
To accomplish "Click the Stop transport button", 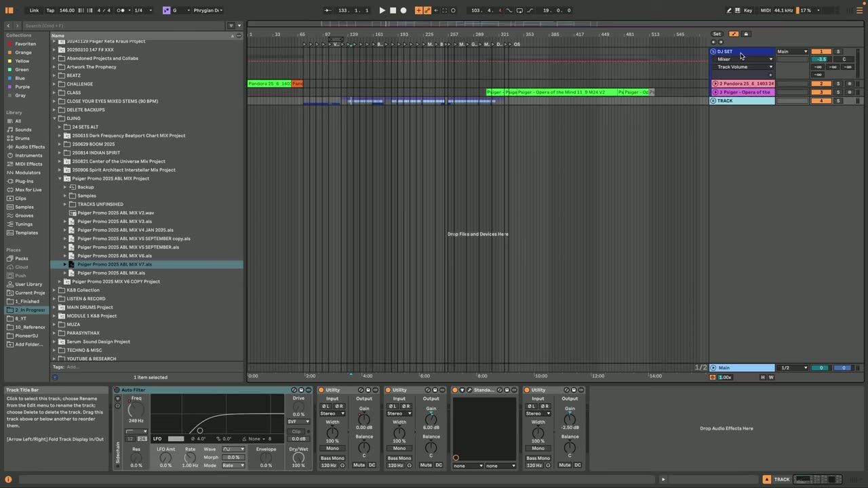I will [393, 10].
